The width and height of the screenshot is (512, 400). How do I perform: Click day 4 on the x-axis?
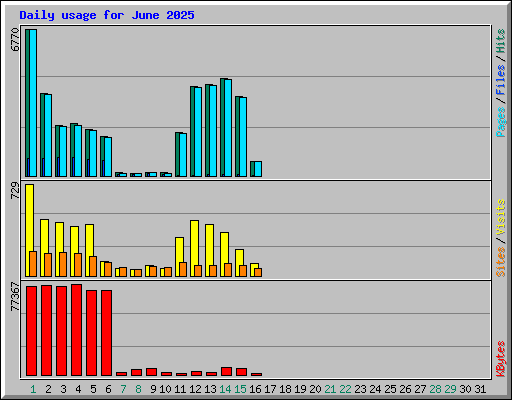pyautogui.click(x=78, y=389)
